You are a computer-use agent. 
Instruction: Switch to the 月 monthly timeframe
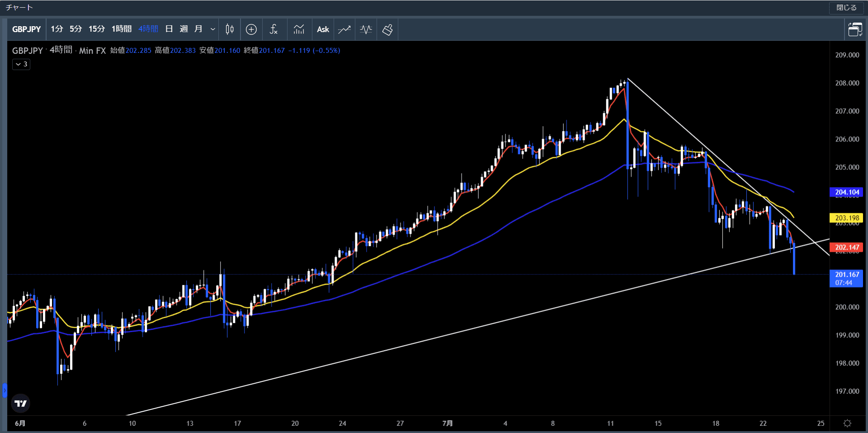198,29
